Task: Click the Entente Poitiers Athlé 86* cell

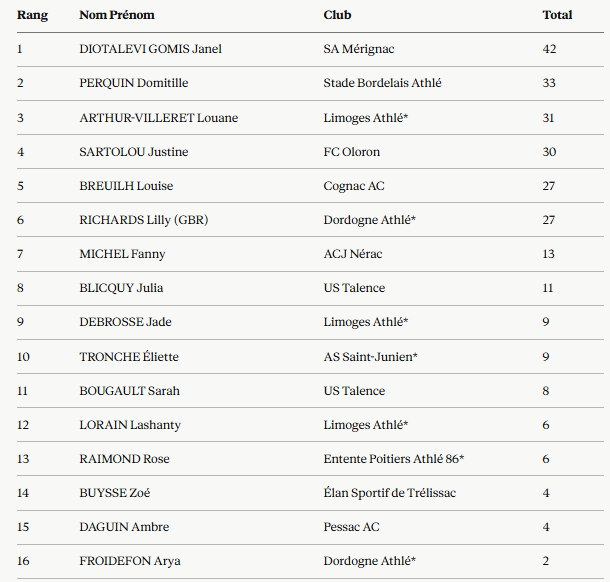Action: (x=394, y=459)
